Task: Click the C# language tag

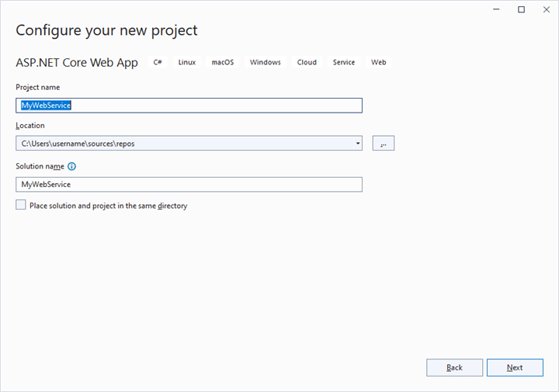Action: [158, 62]
